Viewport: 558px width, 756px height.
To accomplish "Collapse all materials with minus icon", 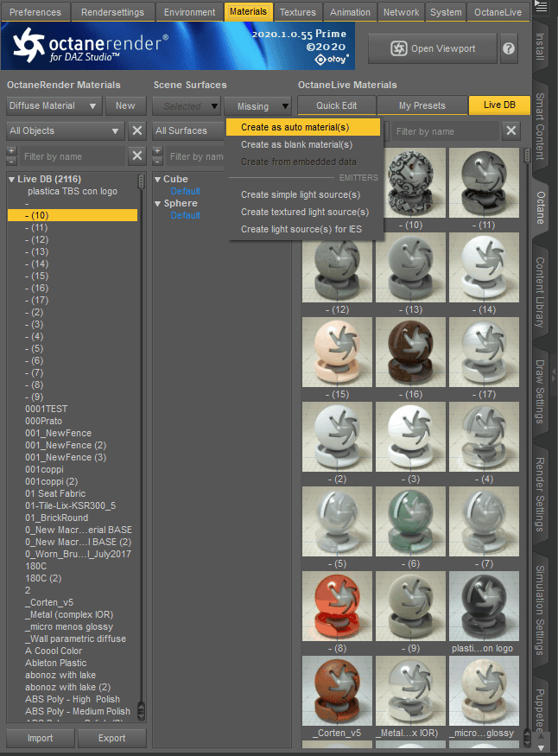I will click(x=11, y=161).
